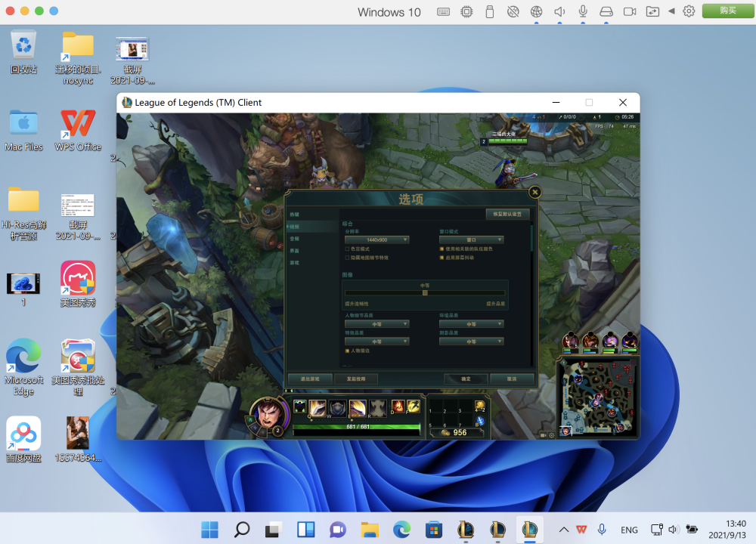The image size is (756, 544).
Task: Activate the D summoner spell icon
Action: pos(397,407)
